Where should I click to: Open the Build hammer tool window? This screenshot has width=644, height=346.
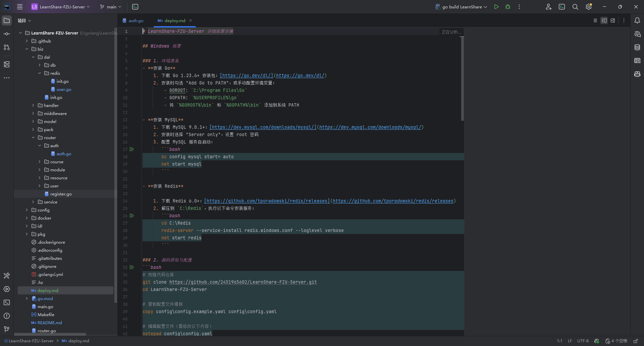(7, 276)
